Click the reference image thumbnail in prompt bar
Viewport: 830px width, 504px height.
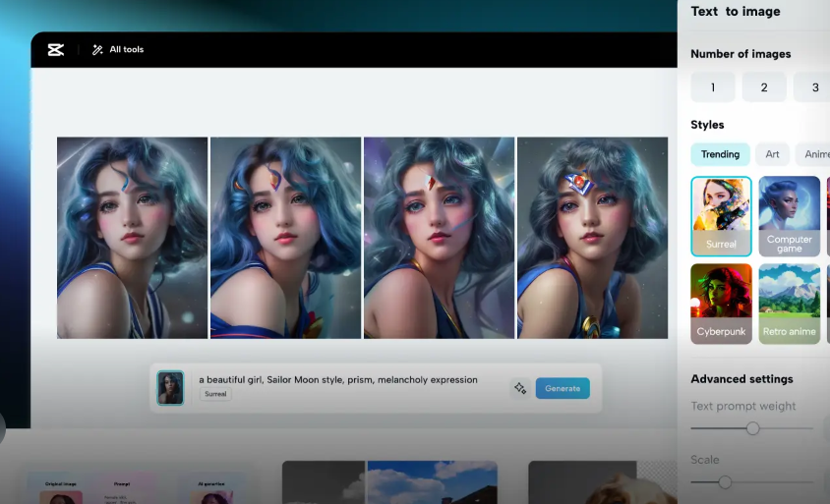click(x=170, y=388)
